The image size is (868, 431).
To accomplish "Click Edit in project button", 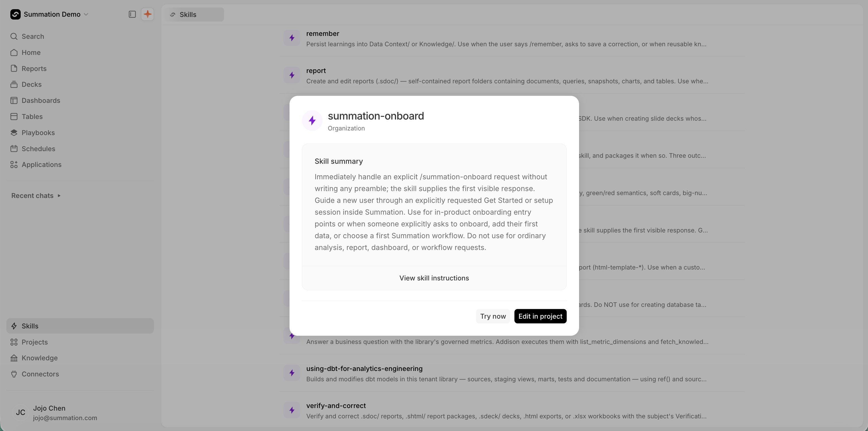I will (x=540, y=316).
